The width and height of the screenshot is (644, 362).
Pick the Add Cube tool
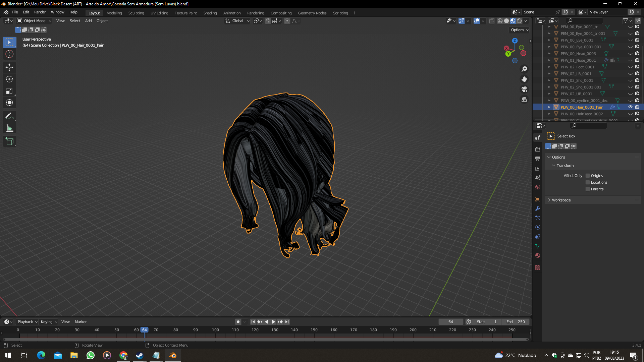point(9,141)
